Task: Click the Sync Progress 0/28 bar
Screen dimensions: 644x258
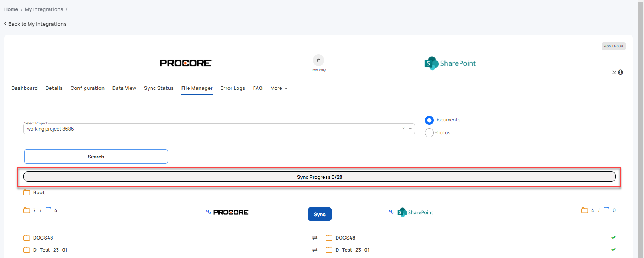Action: click(320, 177)
